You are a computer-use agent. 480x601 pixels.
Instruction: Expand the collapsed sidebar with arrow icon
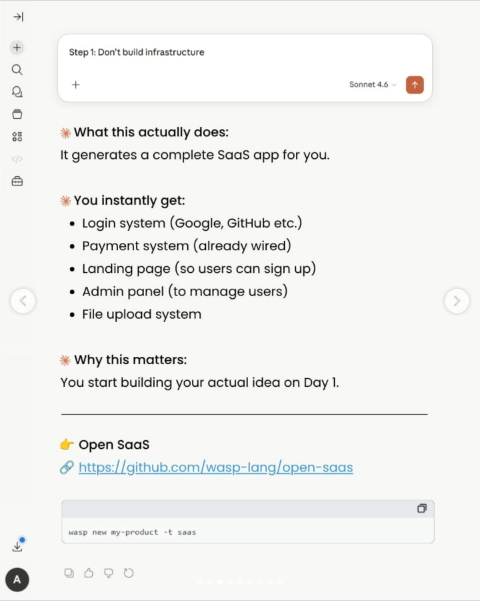(x=18, y=17)
